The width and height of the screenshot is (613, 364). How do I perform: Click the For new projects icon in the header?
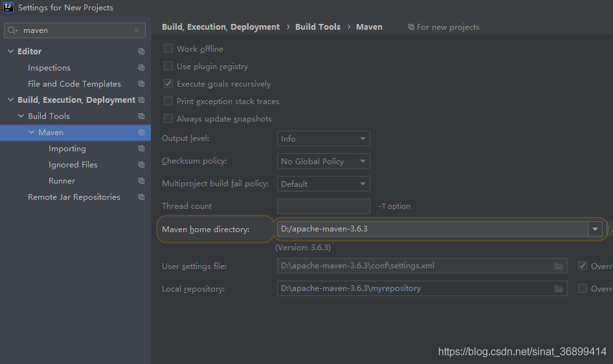coord(411,27)
